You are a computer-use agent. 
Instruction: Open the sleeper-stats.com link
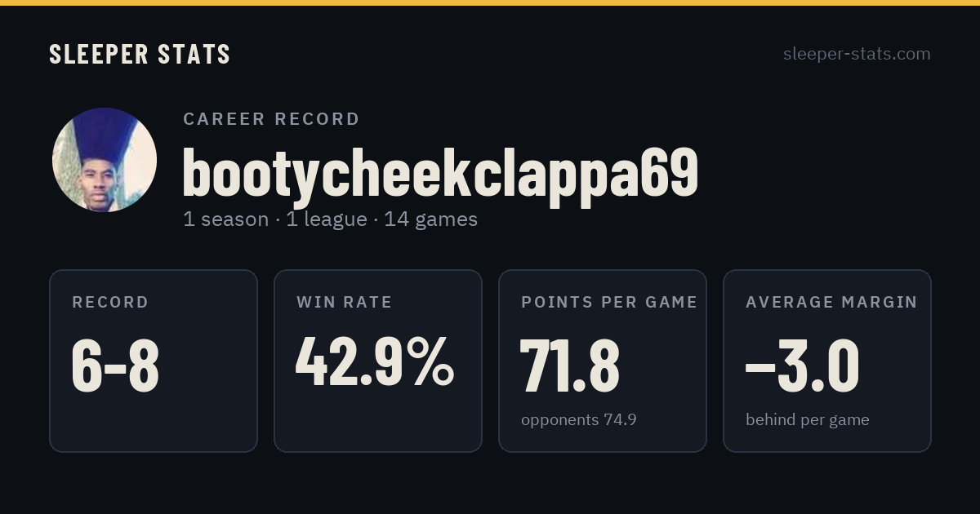point(857,54)
